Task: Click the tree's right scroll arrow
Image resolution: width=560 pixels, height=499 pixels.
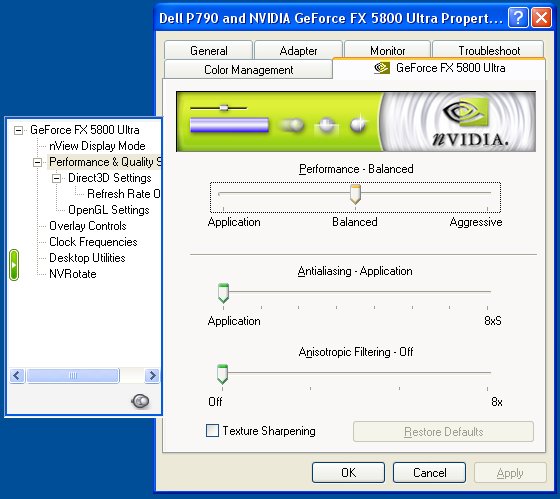Action: (x=152, y=375)
